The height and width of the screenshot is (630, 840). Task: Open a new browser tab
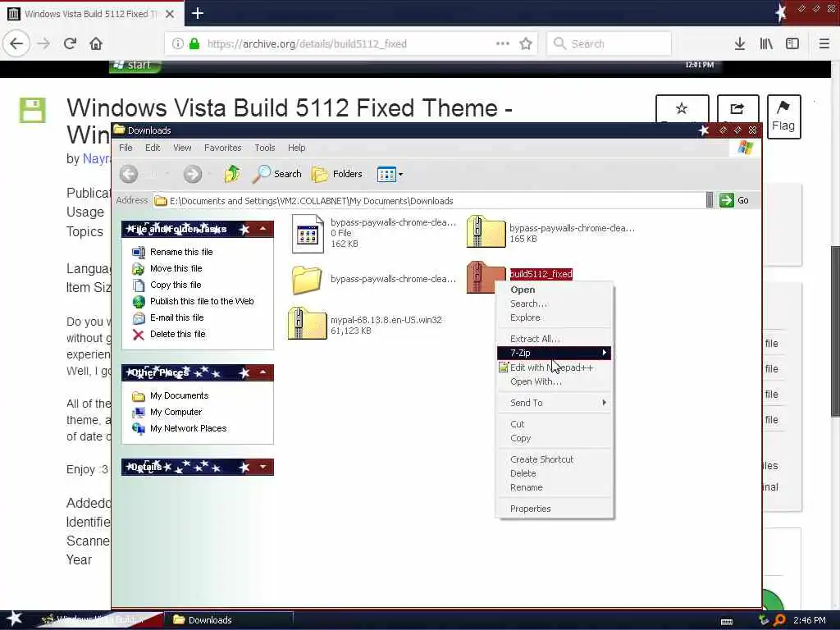pyautogui.click(x=197, y=13)
